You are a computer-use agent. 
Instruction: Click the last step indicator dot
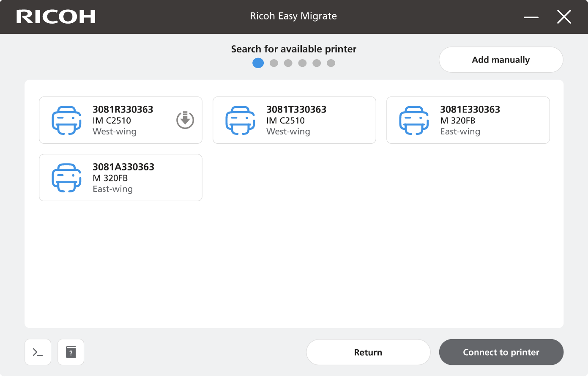[331, 63]
